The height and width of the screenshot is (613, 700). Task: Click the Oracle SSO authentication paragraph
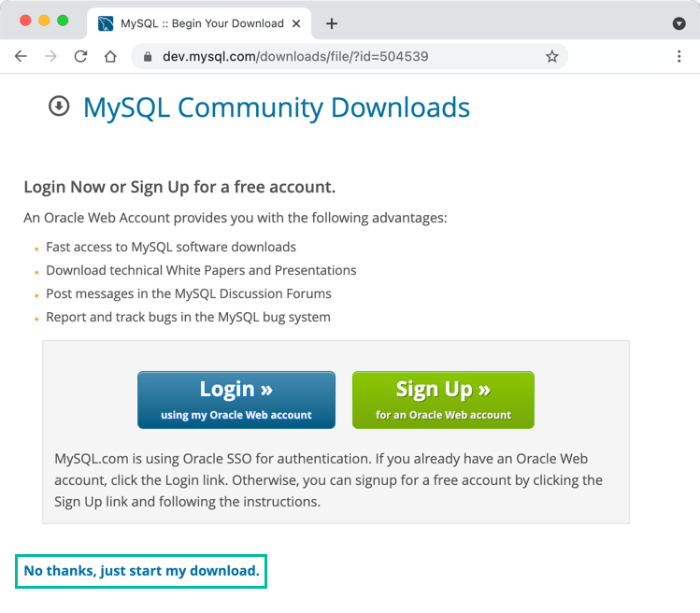[329, 480]
